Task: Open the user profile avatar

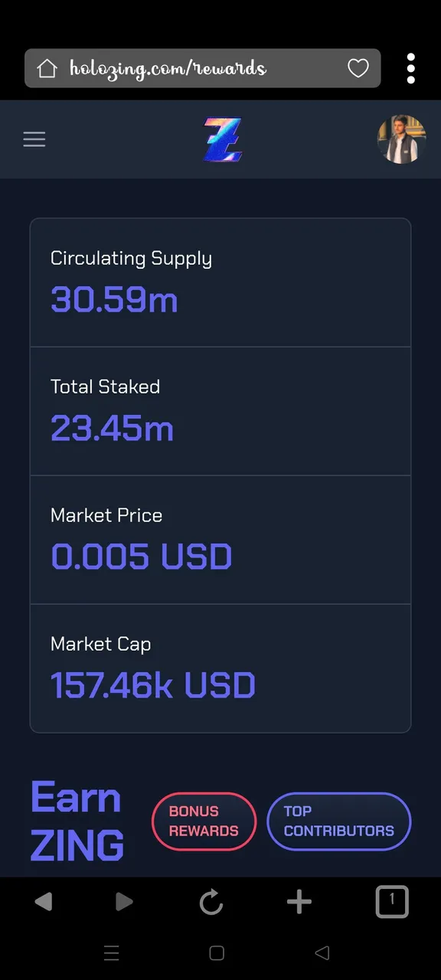Action: tap(402, 139)
